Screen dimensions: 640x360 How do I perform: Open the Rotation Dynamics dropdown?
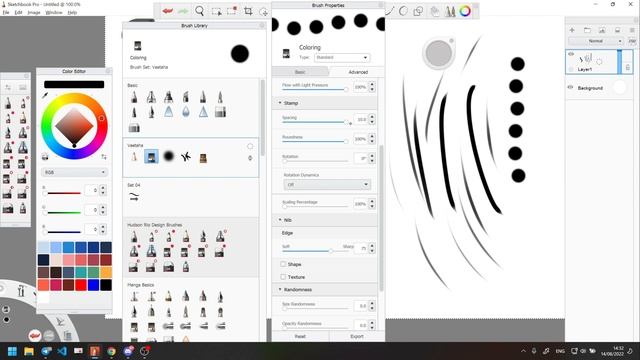[327, 184]
